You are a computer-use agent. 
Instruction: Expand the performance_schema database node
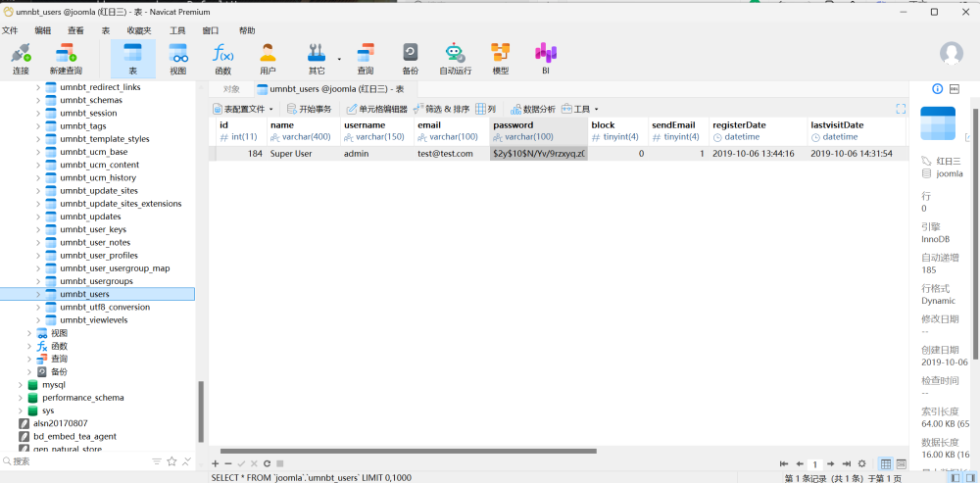[21, 398]
